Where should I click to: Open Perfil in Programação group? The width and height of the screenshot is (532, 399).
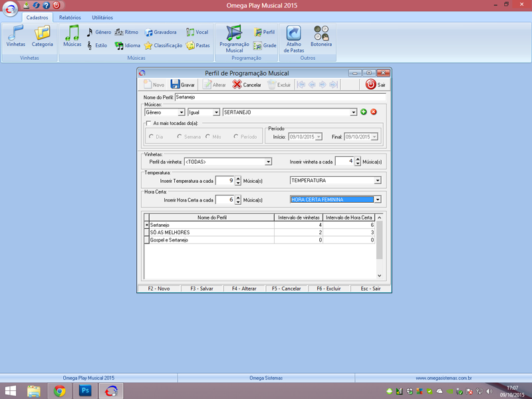tap(264, 32)
